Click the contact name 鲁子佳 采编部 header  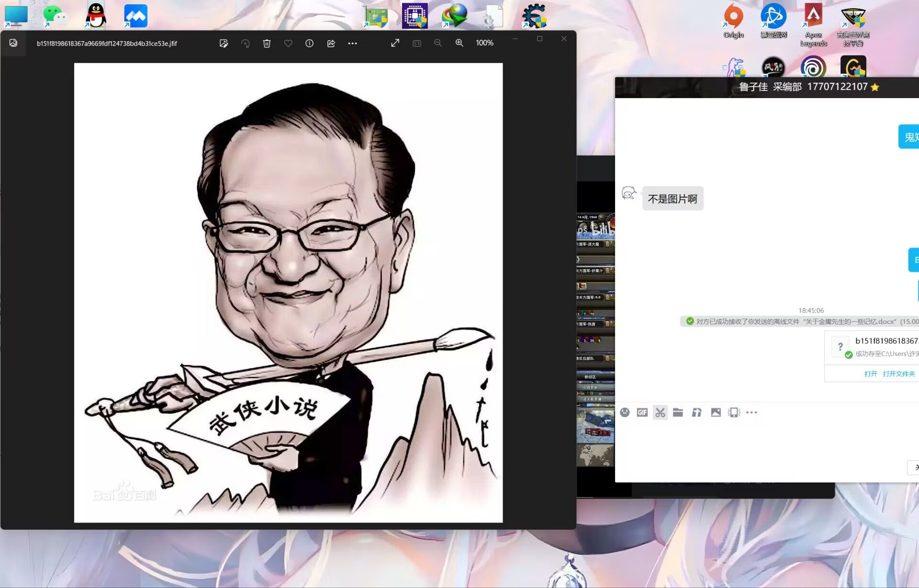pyautogui.click(x=770, y=87)
